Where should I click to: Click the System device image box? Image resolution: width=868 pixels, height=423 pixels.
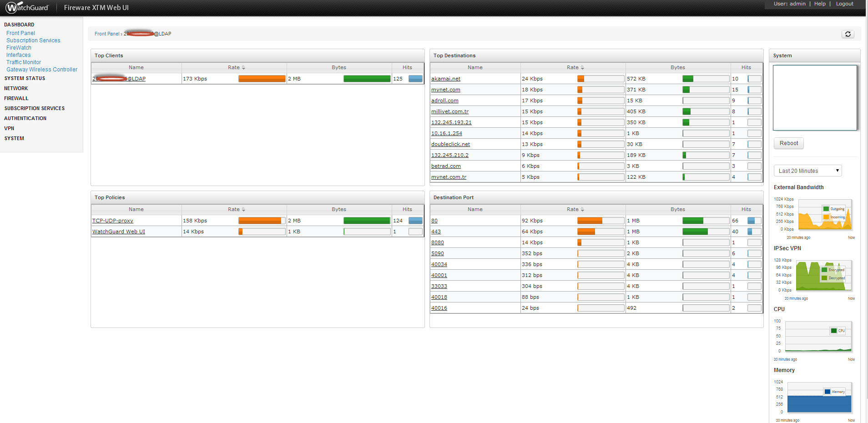(x=815, y=98)
